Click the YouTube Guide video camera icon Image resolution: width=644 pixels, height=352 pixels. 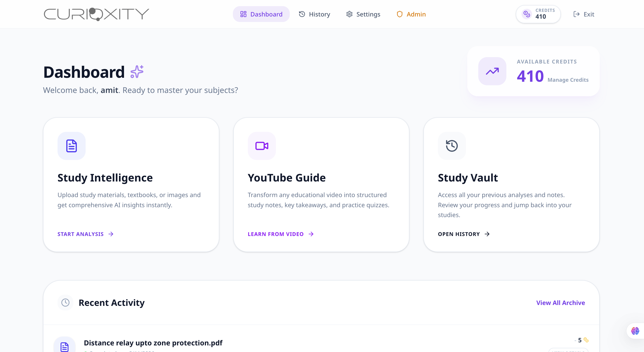tap(261, 146)
